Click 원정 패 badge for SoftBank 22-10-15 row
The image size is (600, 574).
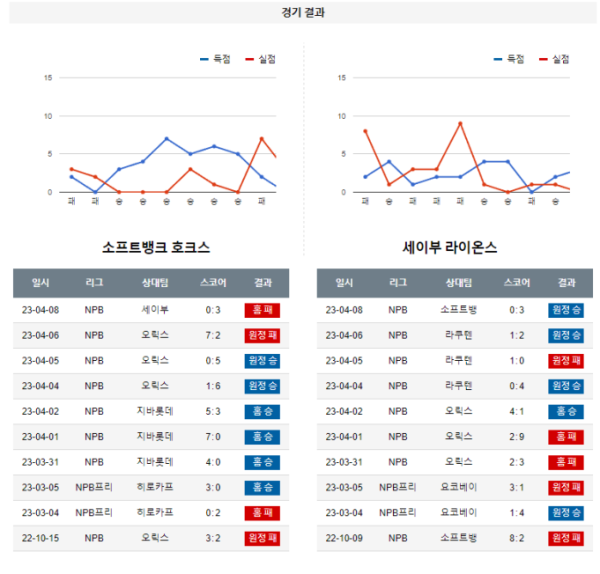pos(262,538)
